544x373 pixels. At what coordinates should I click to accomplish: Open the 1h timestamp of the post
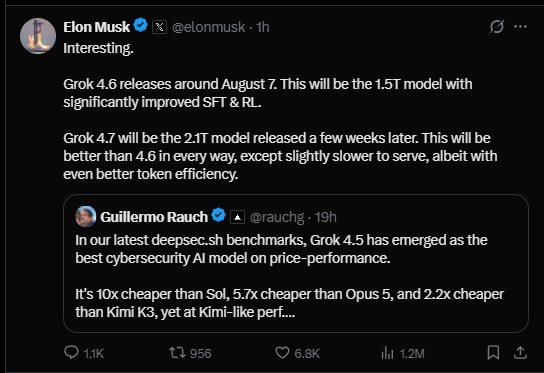pyautogui.click(x=263, y=27)
